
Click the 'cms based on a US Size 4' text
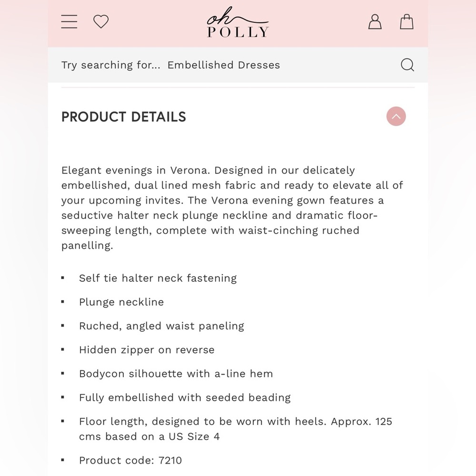tap(149, 436)
